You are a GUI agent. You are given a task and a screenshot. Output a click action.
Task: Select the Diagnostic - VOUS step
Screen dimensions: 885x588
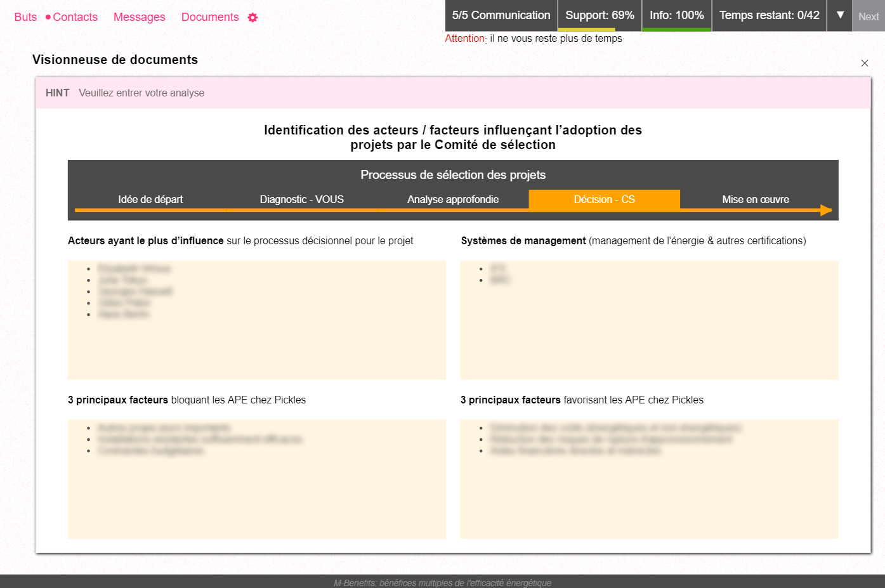(x=302, y=199)
